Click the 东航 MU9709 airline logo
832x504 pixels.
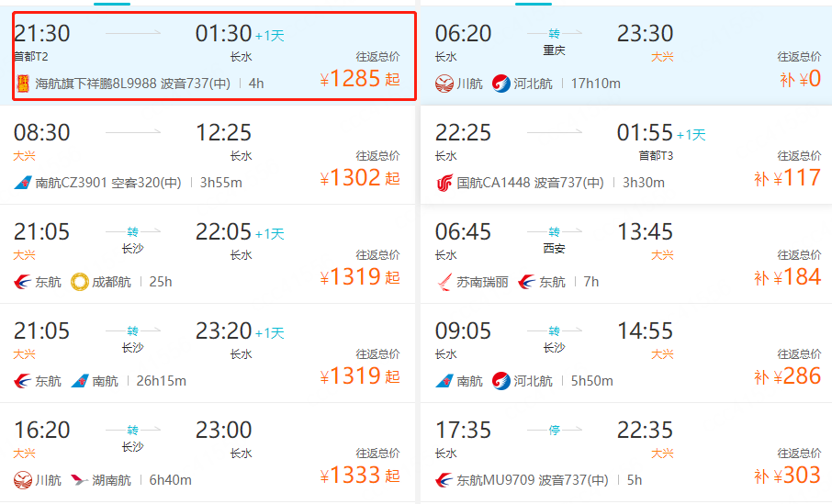tap(444, 480)
